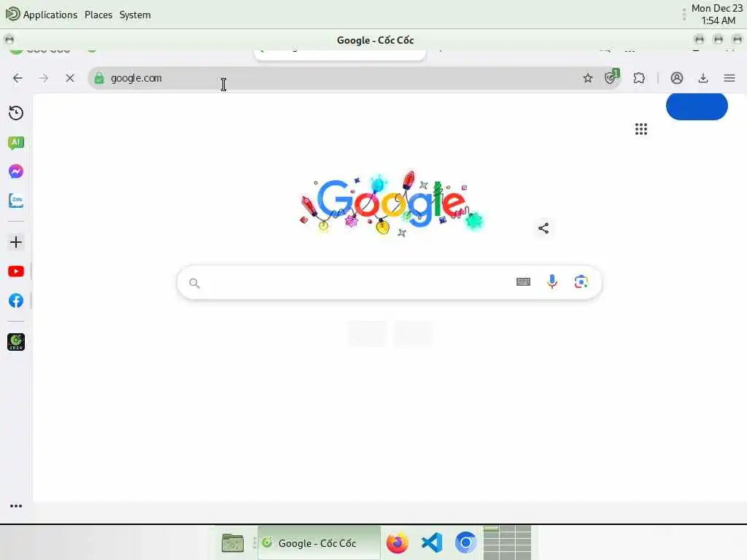
Task: Click the workspace switcher grid
Action: (508, 542)
